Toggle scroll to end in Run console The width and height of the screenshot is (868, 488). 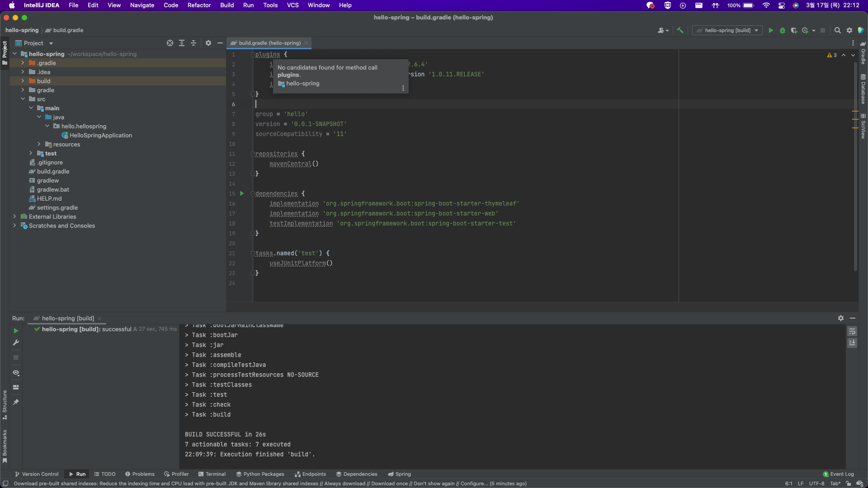[852, 343]
